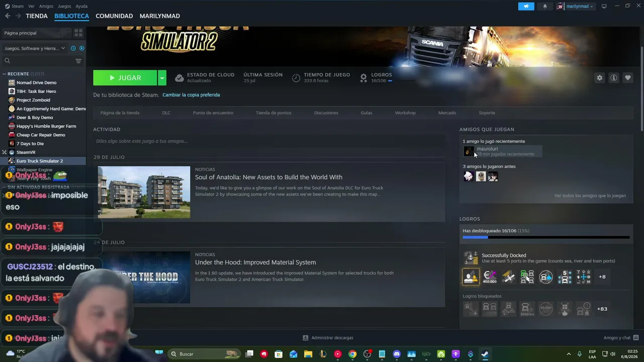Launch the game with JUGAR button
The height and width of the screenshot is (362, 644).
(x=125, y=78)
